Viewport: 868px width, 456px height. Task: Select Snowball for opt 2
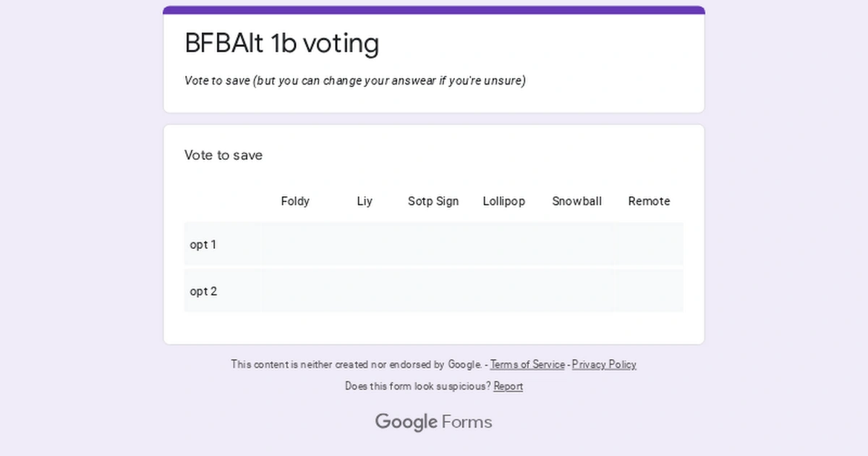576,291
